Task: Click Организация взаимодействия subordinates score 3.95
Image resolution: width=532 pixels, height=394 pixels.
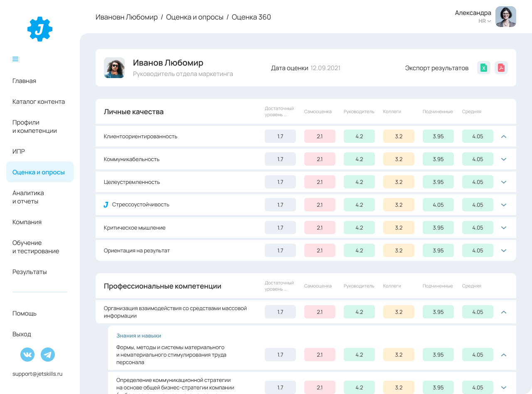Action: [438, 312]
